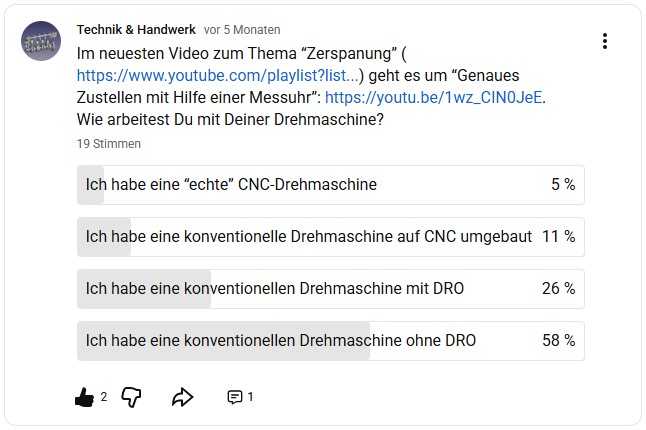Open the YouTube playlist link
Image resolution: width=646 pixels, height=430 pixels.
coord(217,74)
